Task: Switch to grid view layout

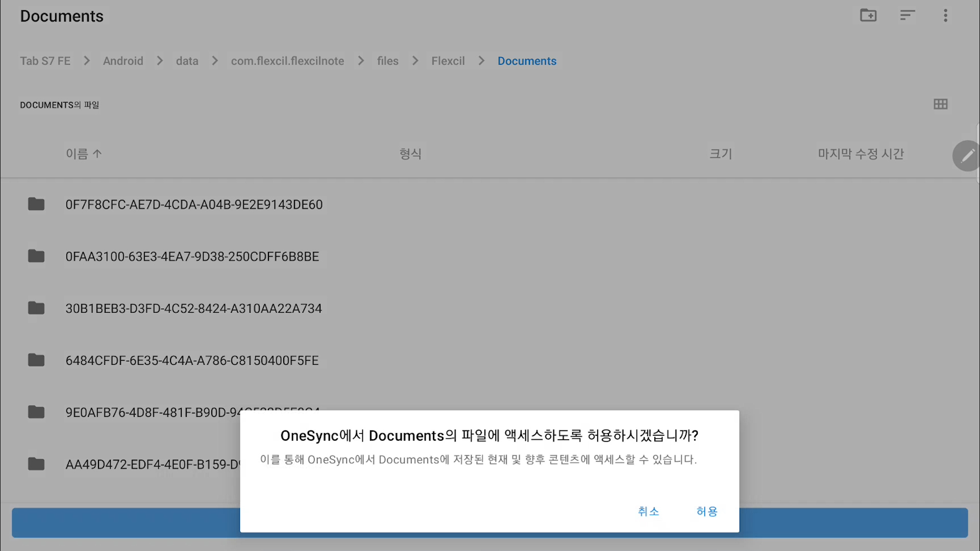Action: pyautogui.click(x=940, y=104)
